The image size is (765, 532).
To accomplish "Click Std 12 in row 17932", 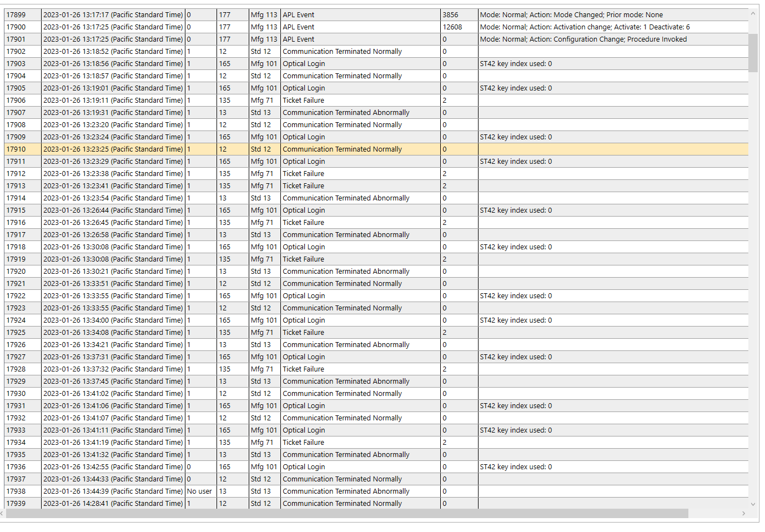I will click(261, 418).
